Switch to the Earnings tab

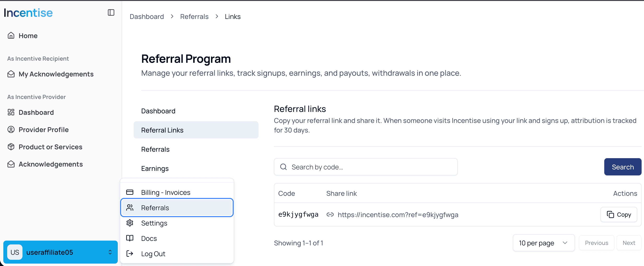click(155, 168)
